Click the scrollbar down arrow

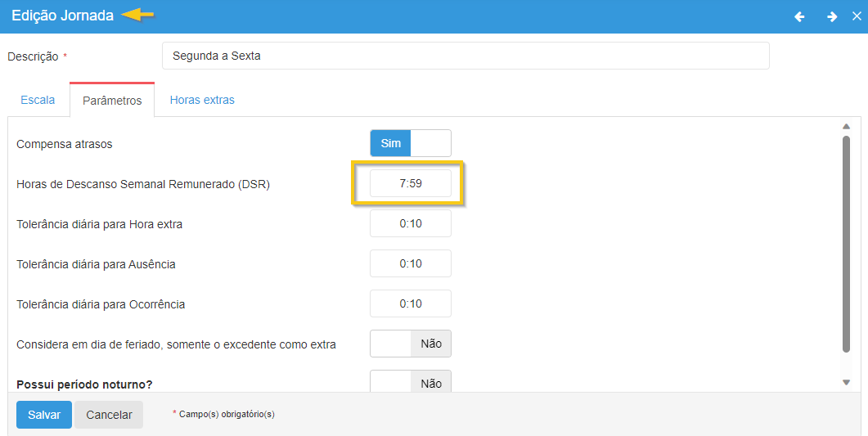coord(847,382)
